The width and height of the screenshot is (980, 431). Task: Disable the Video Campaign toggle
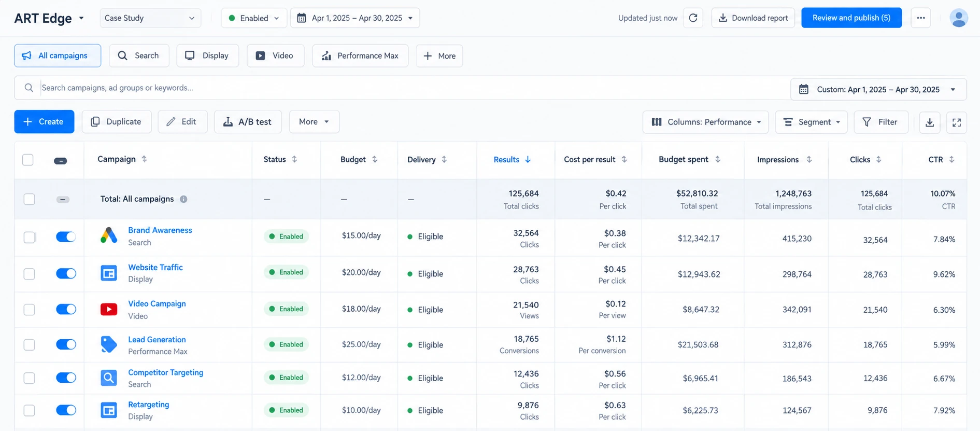point(66,309)
